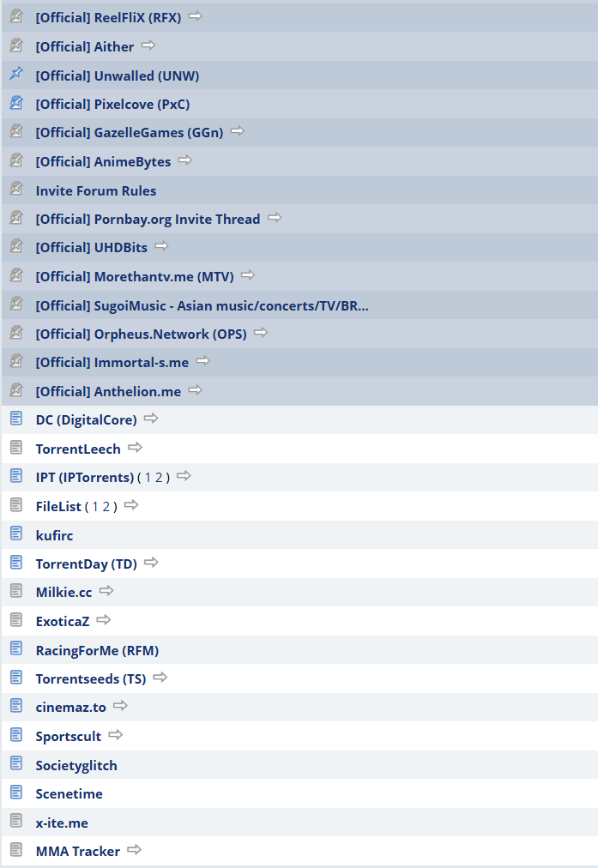Image resolution: width=598 pixels, height=868 pixels.
Task: Go to last post arrow beside Aither
Action: tap(148, 45)
